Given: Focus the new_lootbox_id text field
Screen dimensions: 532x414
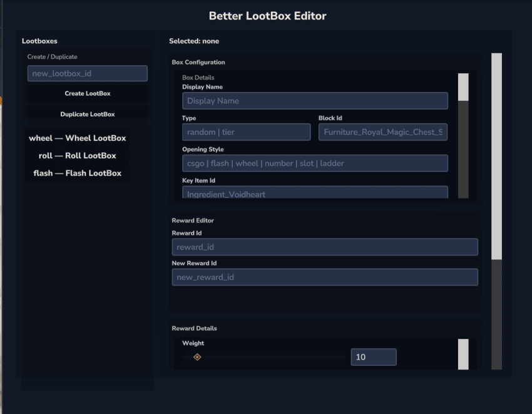Looking at the screenshot, I should [87, 73].
